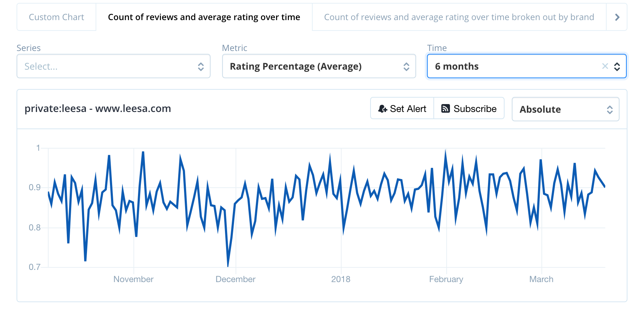Viewport: 644px width, 323px height.
Task: Select the current reviews and average rating tab
Action: [204, 17]
